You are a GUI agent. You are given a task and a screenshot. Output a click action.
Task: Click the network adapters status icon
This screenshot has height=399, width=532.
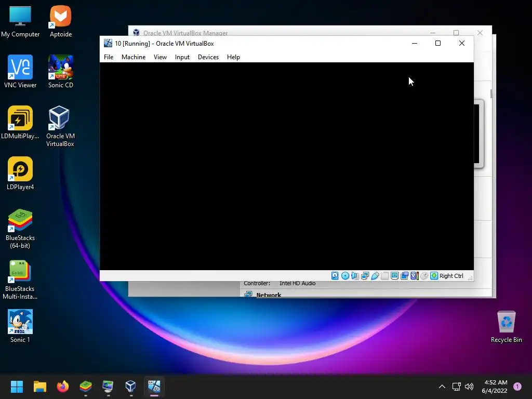click(x=365, y=276)
